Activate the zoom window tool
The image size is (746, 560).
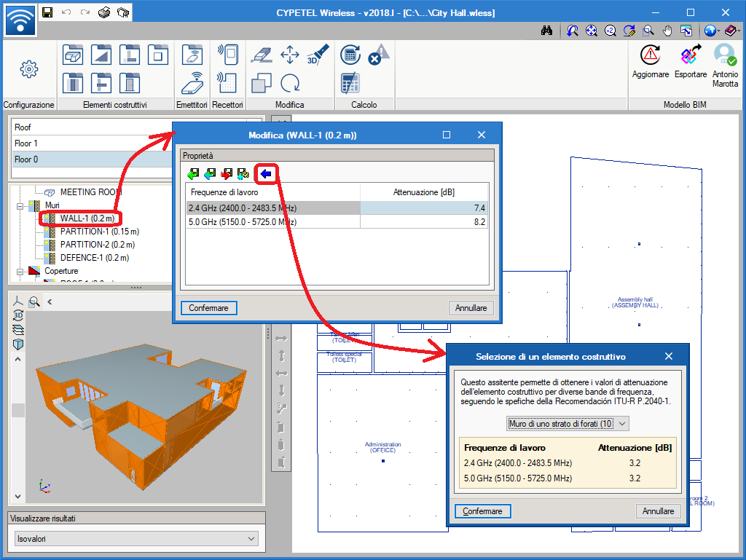click(x=648, y=31)
